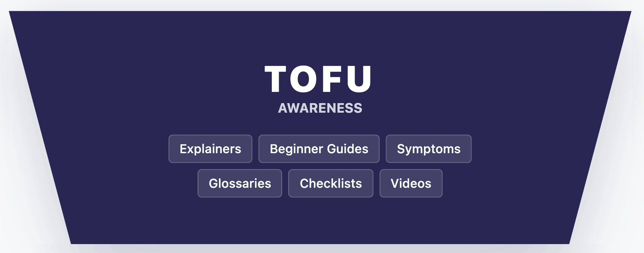644x253 pixels.
Task: Open the Checklists content type
Action: (331, 183)
